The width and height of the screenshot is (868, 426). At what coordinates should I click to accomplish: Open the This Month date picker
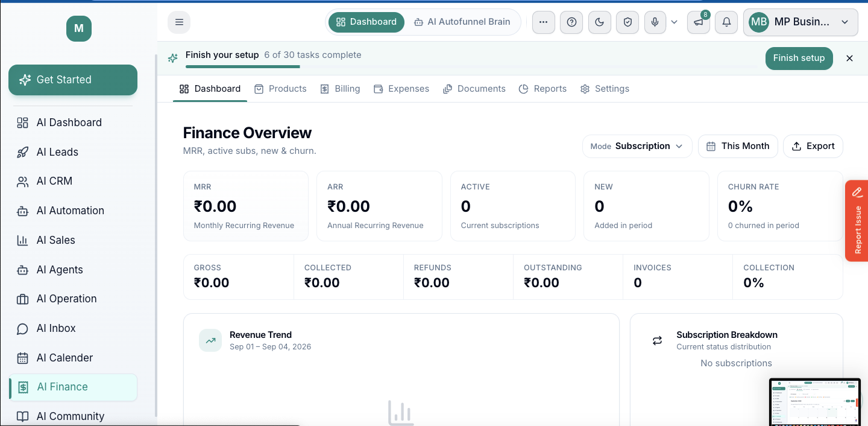pos(738,146)
